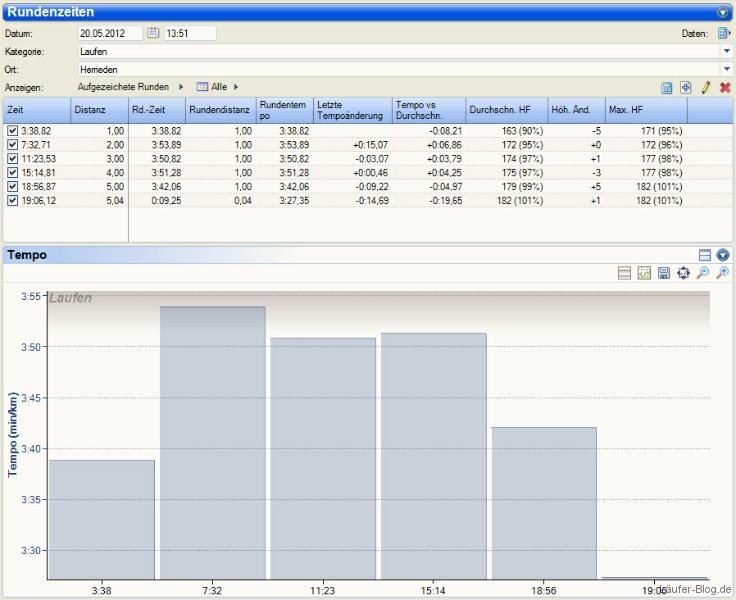The image size is (736, 600).
Task: Uncheck the lap 15:14,81 checkbox
Action: tap(13, 173)
